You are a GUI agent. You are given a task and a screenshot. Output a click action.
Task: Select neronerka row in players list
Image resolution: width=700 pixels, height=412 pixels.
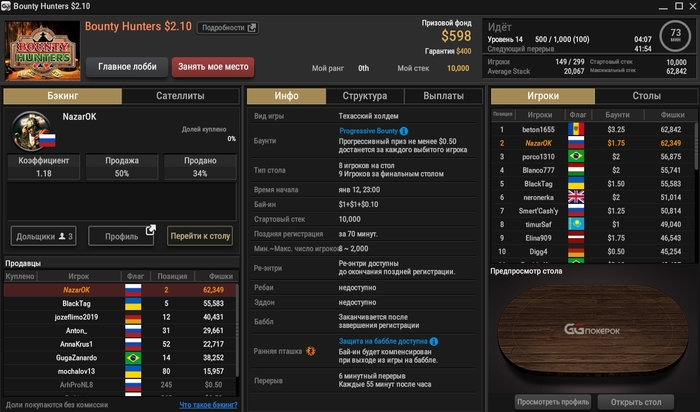click(x=593, y=197)
